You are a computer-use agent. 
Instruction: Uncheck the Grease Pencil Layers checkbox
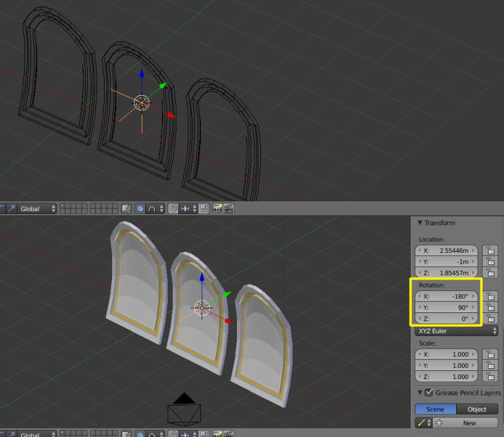[x=429, y=392]
